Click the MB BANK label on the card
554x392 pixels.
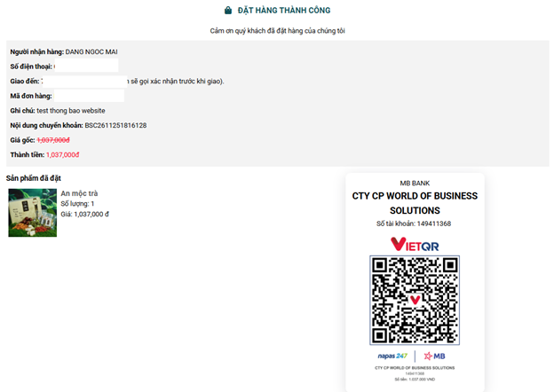click(x=415, y=183)
